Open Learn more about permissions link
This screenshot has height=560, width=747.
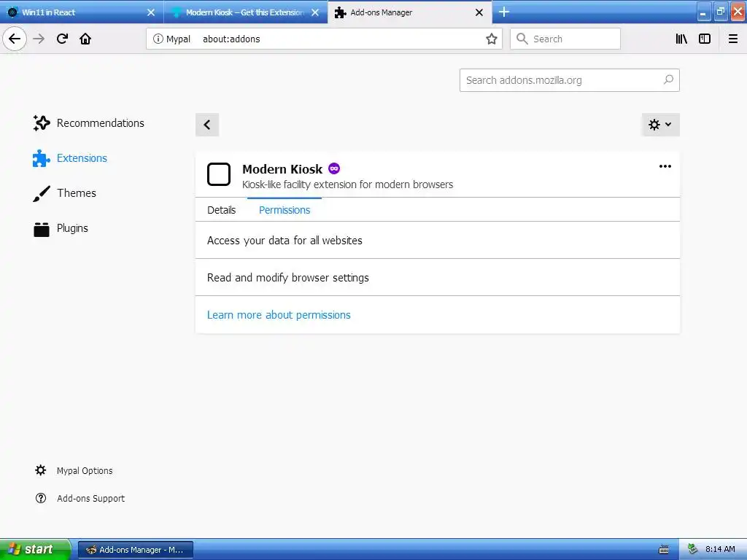[x=279, y=315]
